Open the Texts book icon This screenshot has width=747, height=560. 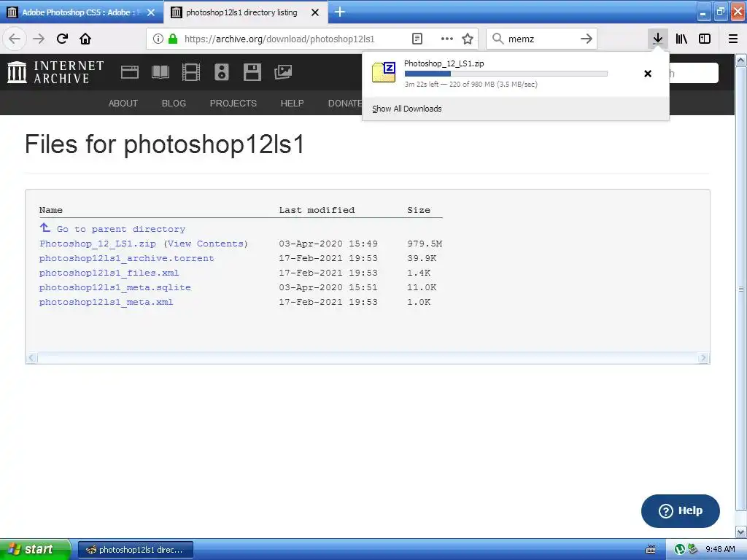pyautogui.click(x=160, y=72)
